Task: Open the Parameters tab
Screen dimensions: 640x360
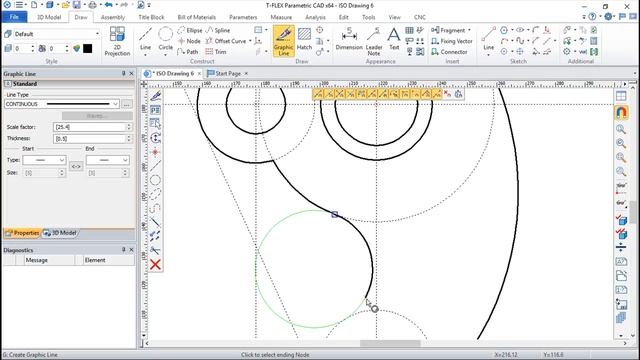Action: click(243, 17)
